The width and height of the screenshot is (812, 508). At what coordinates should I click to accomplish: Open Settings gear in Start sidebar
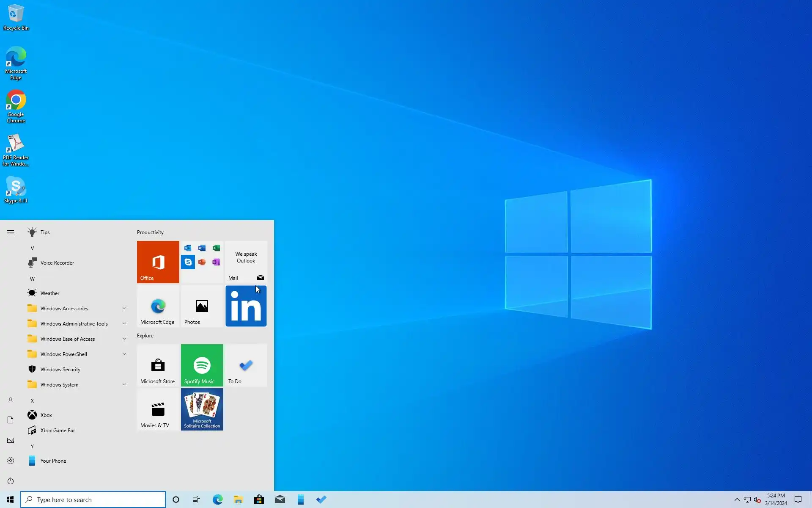click(11, 461)
